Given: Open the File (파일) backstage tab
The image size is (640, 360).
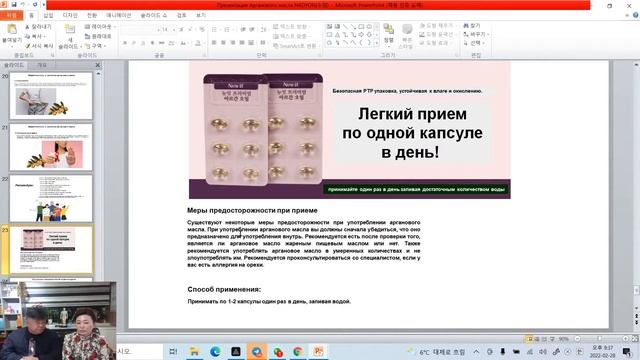Looking at the screenshot, I should tap(11, 16).
